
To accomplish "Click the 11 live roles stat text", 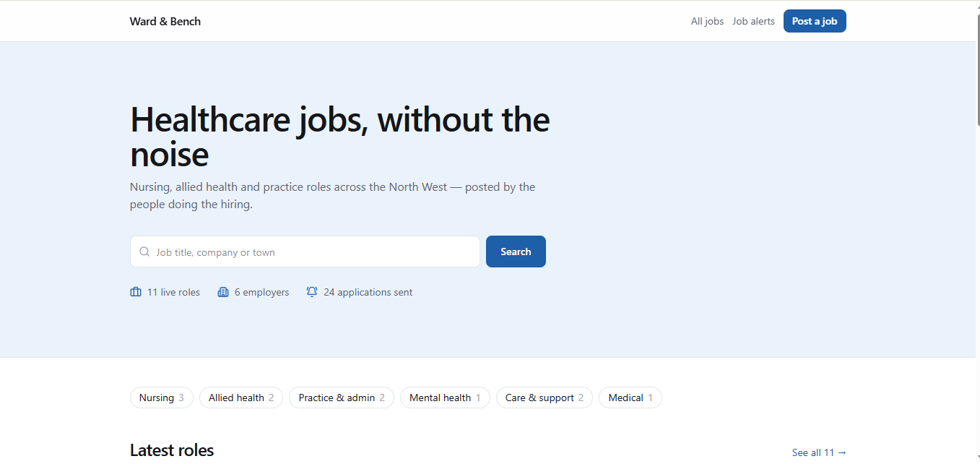I will pos(173,292).
